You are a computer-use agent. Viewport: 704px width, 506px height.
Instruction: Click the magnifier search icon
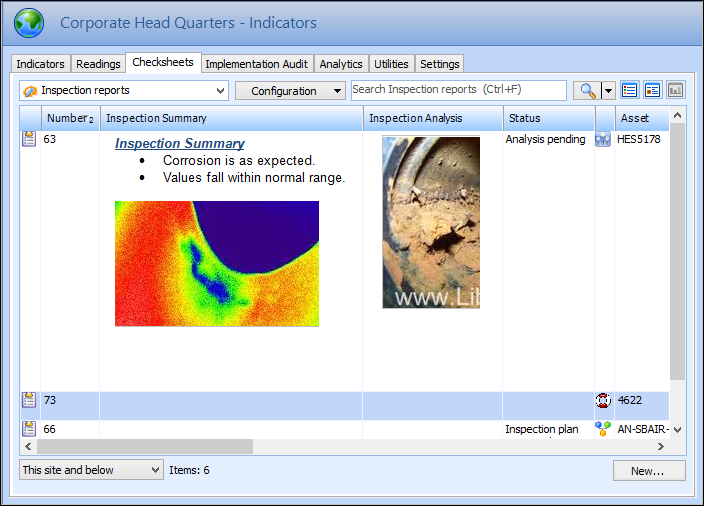pos(587,91)
